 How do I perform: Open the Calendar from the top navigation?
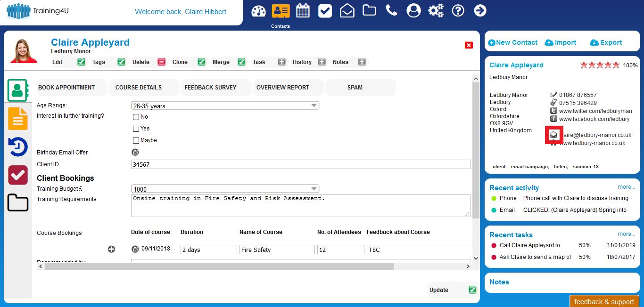point(303,10)
